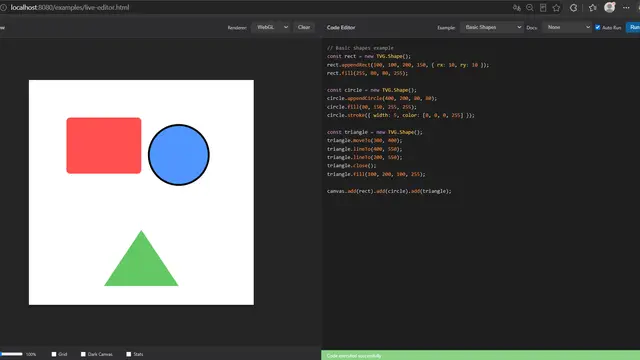Image resolution: width=640 pixels, height=360 pixels.
Task: Click the 'rect.appendRect' code line
Action: click(408, 65)
